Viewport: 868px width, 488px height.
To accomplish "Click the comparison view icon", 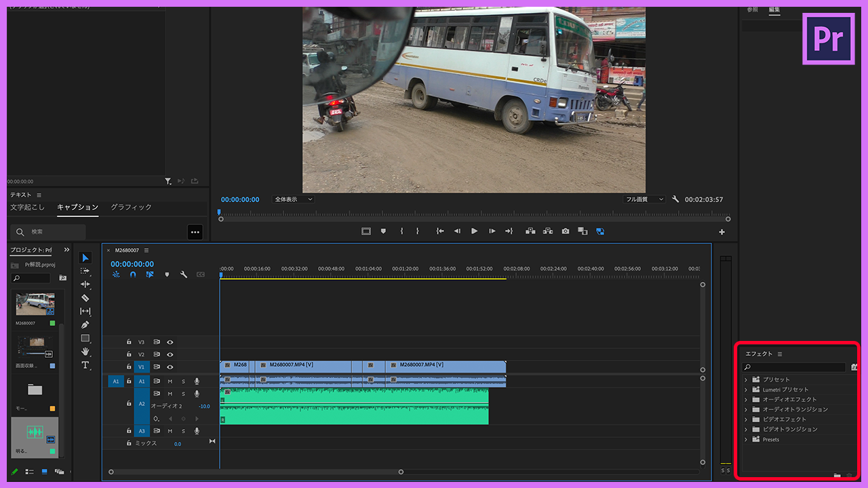I will coord(583,231).
